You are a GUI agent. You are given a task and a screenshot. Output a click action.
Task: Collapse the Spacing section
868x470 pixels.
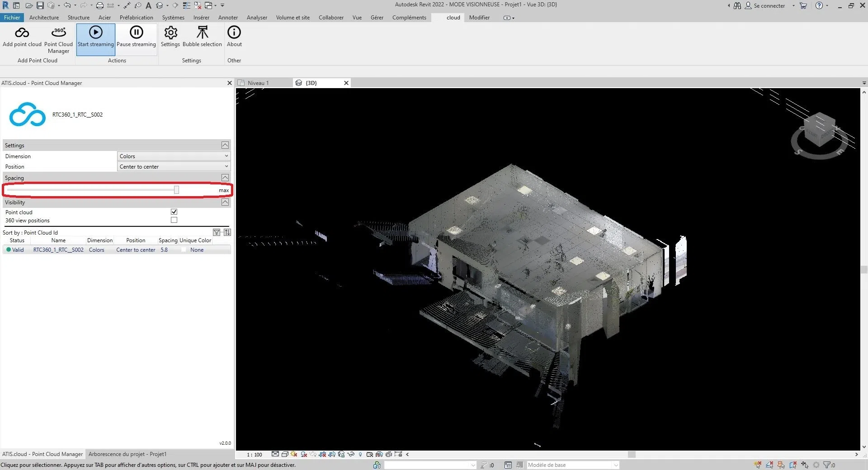(x=225, y=178)
